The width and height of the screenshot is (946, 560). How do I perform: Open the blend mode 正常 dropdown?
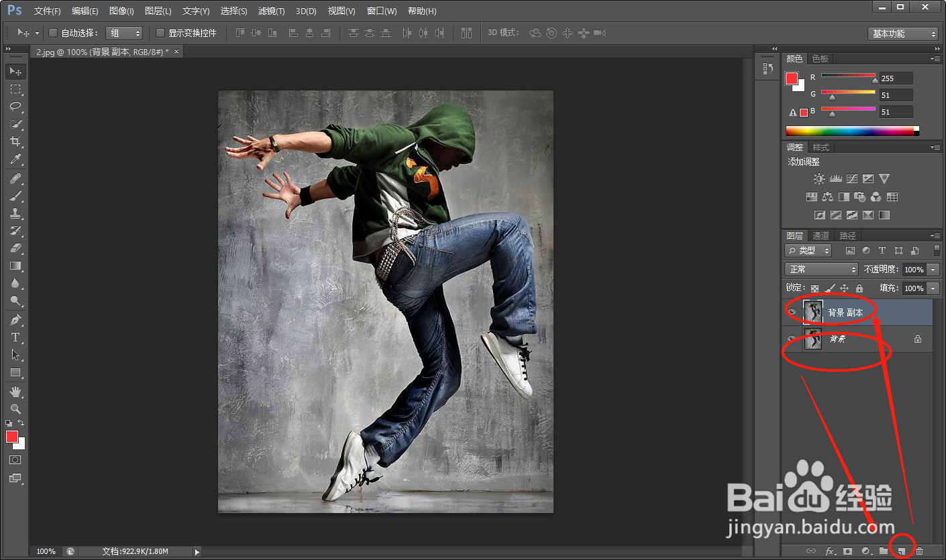pyautogui.click(x=821, y=270)
